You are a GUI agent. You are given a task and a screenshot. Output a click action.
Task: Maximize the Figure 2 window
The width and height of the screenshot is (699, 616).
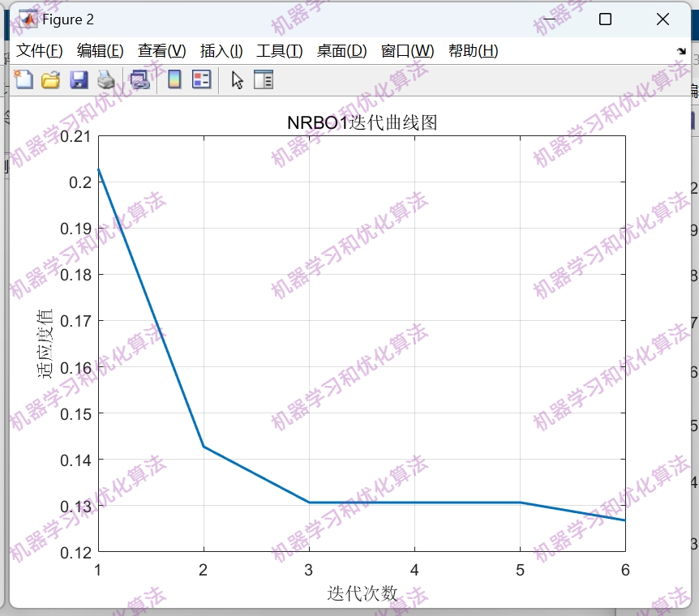(x=605, y=19)
